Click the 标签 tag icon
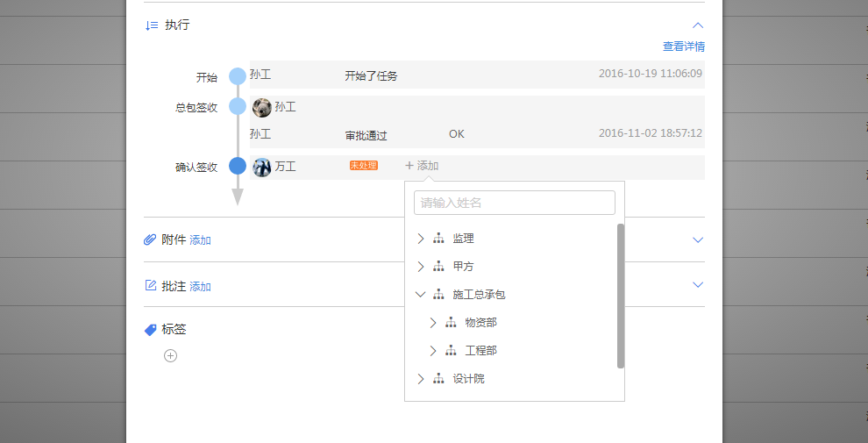The image size is (868, 443). point(150,330)
